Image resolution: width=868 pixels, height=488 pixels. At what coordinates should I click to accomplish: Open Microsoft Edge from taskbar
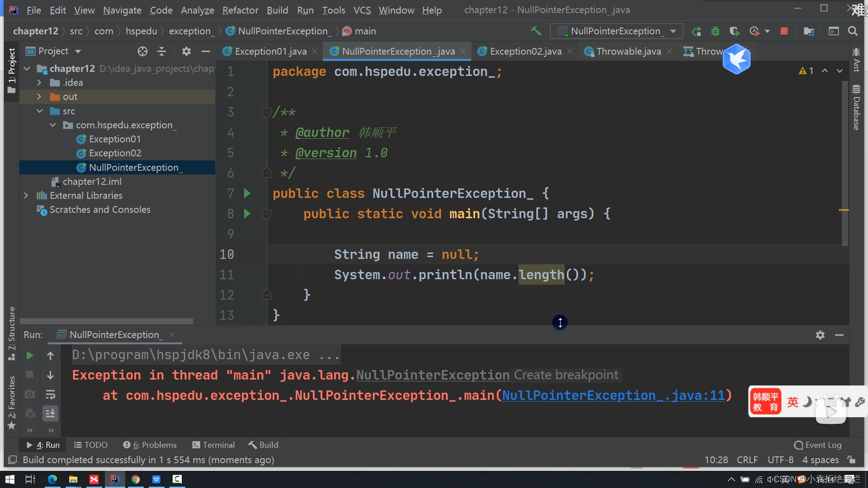(x=52, y=479)
